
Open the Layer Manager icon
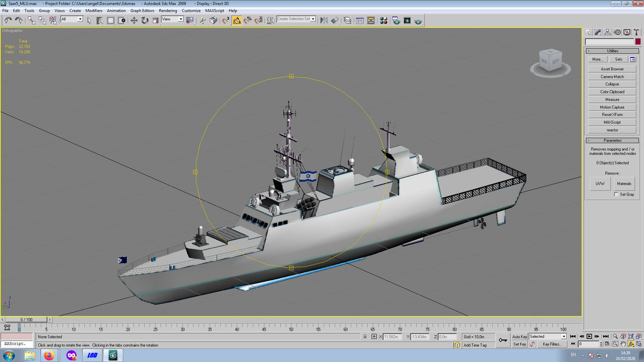347,20
